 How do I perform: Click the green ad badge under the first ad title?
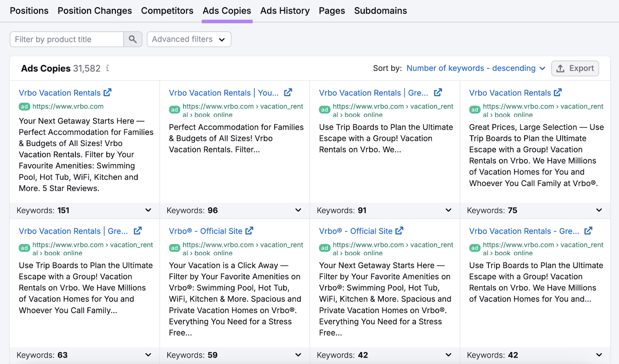pos(24,106)
